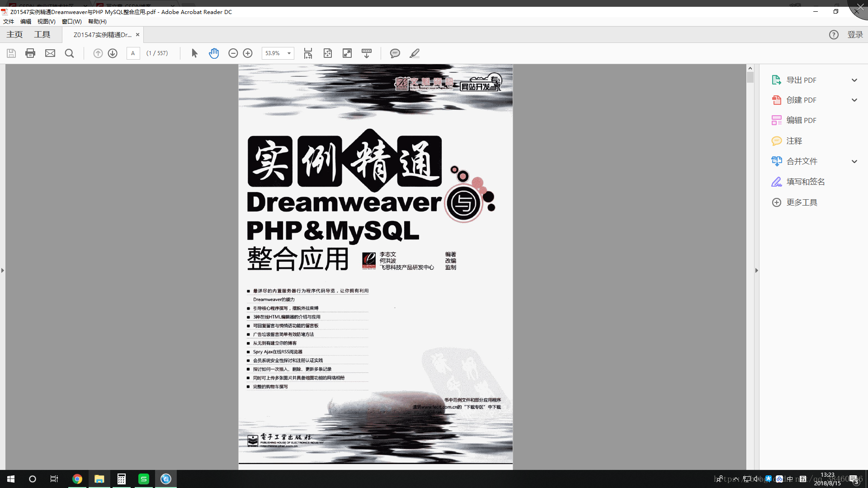Click the keyboard-with-down-arrow toolbar icon
The width and height of the screenshot is (868, 488).
[x=367, y=53]
